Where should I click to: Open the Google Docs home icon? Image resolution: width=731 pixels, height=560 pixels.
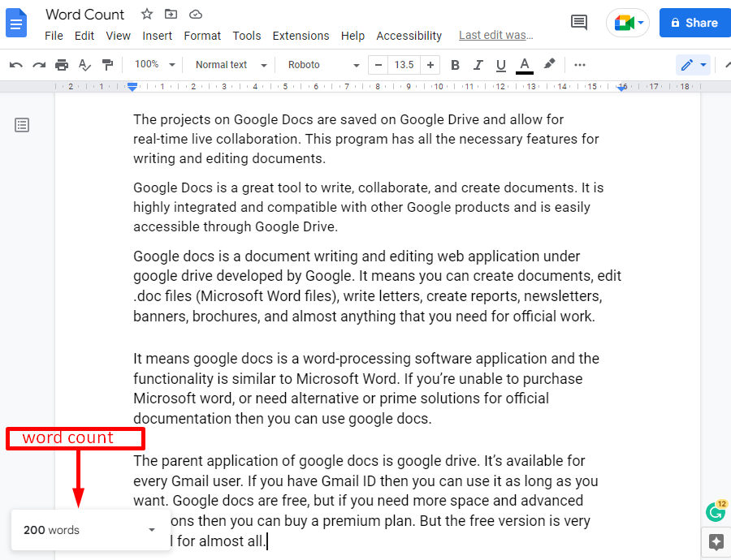tap(16, 23)
